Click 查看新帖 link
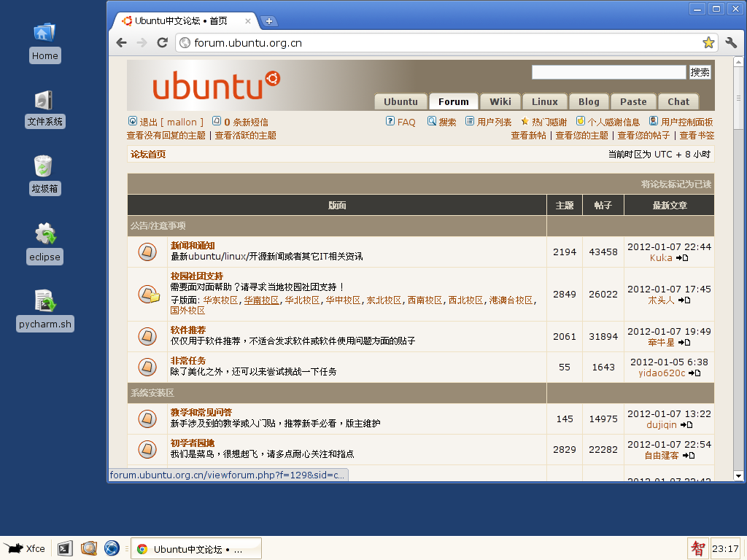 [528, 136]
